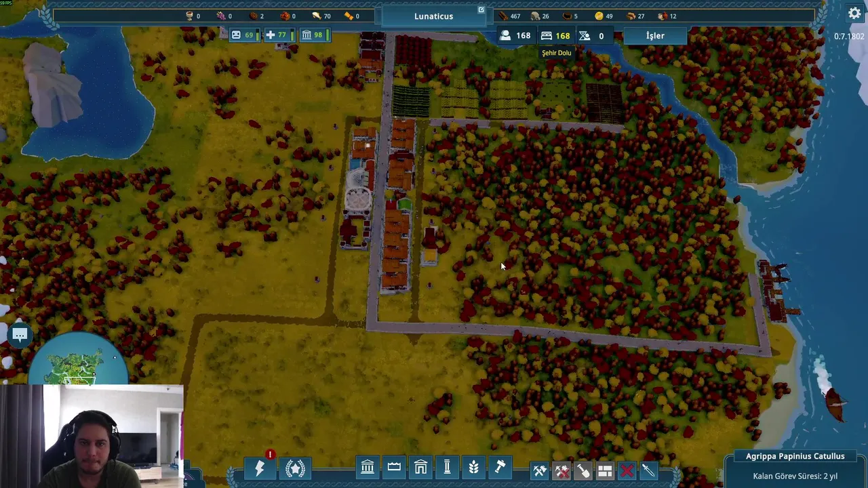Viewport: 868px width, 488px height.
Task: Select the brick road paving tool
Action: [605, 470]
